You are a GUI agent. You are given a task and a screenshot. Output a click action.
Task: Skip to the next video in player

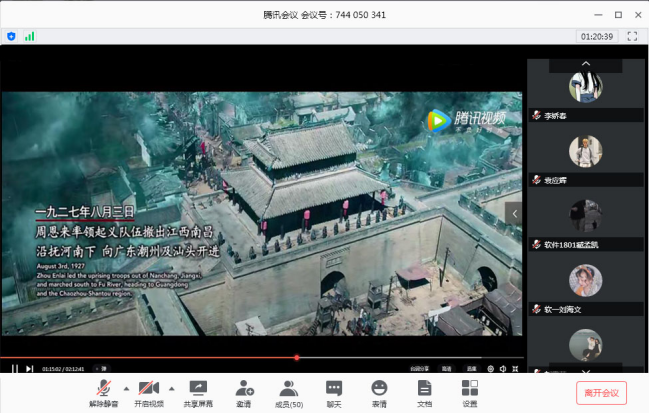(30, 369)
